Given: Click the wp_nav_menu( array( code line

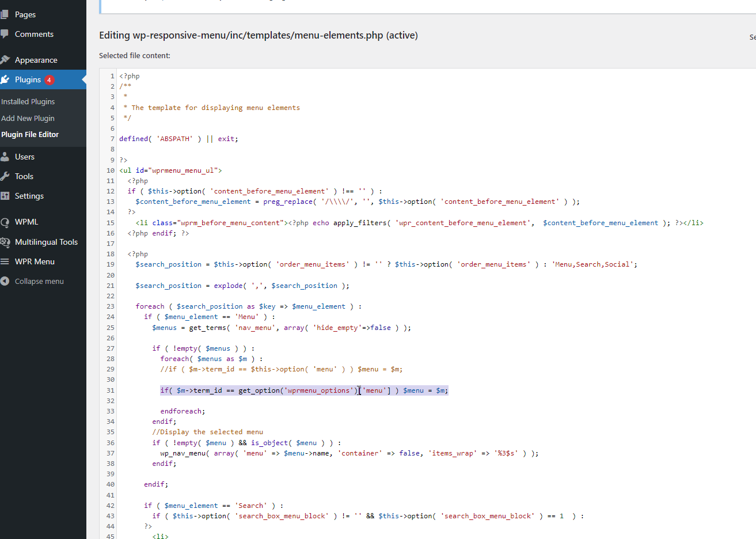Looking at the screenshot, I should pos(349,453).
